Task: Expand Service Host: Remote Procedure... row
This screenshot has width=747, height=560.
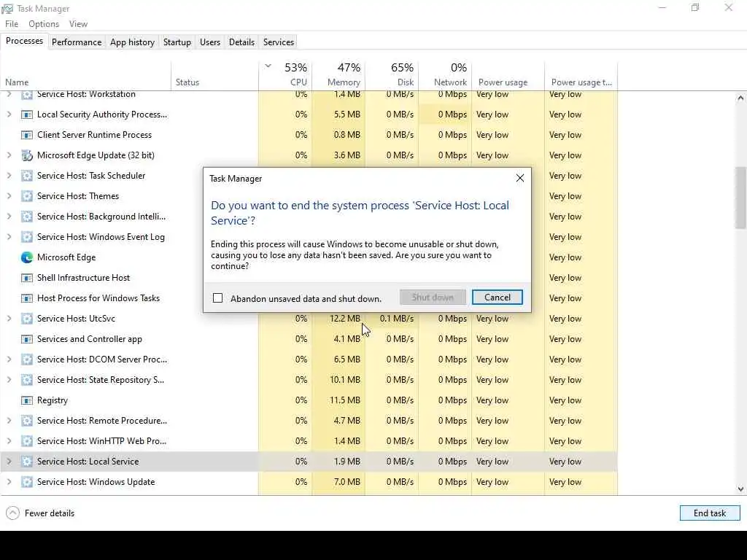Action: (9, 421)
